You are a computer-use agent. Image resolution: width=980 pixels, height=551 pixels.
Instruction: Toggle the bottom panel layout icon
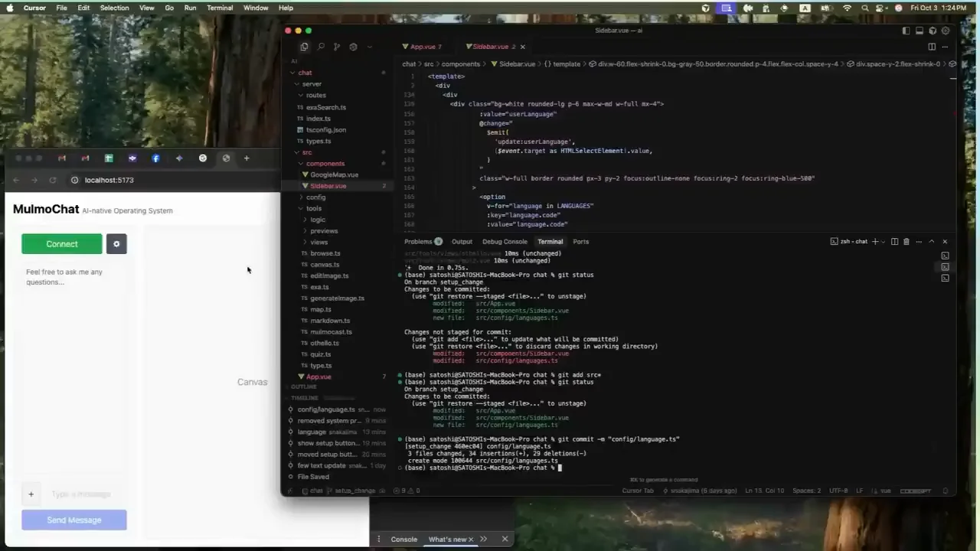[920, 31]
